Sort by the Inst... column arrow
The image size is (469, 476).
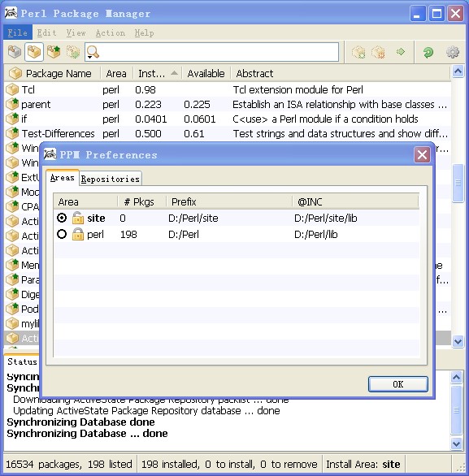174,73
